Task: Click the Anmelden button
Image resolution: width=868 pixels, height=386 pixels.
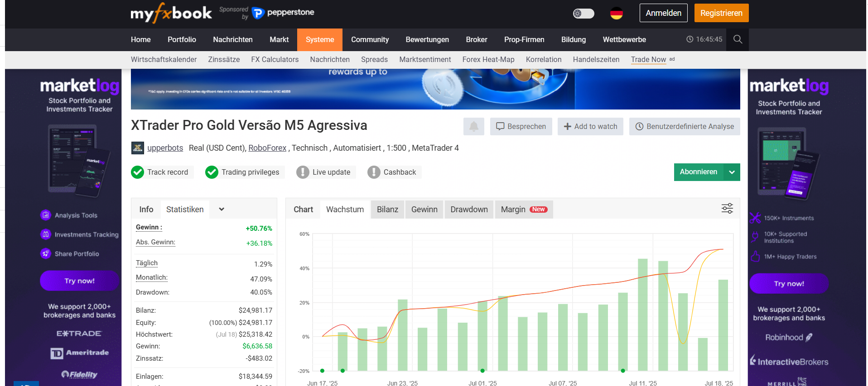Action: 664,13
